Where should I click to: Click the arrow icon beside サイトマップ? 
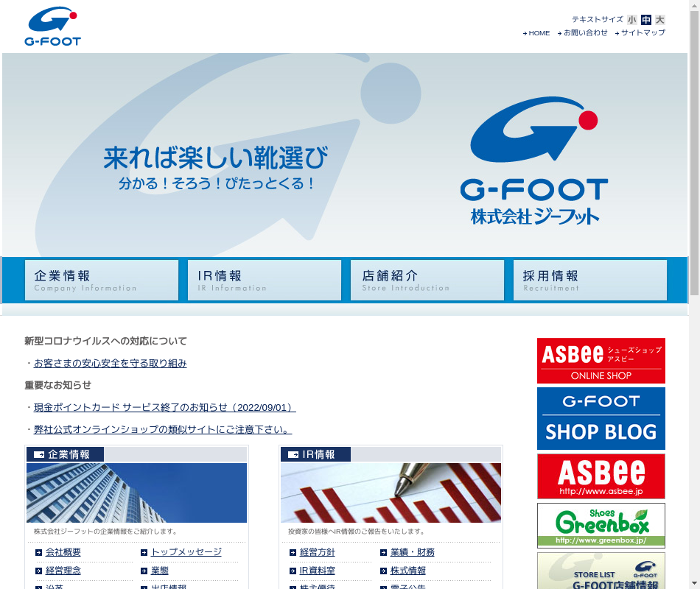point(617,33)
